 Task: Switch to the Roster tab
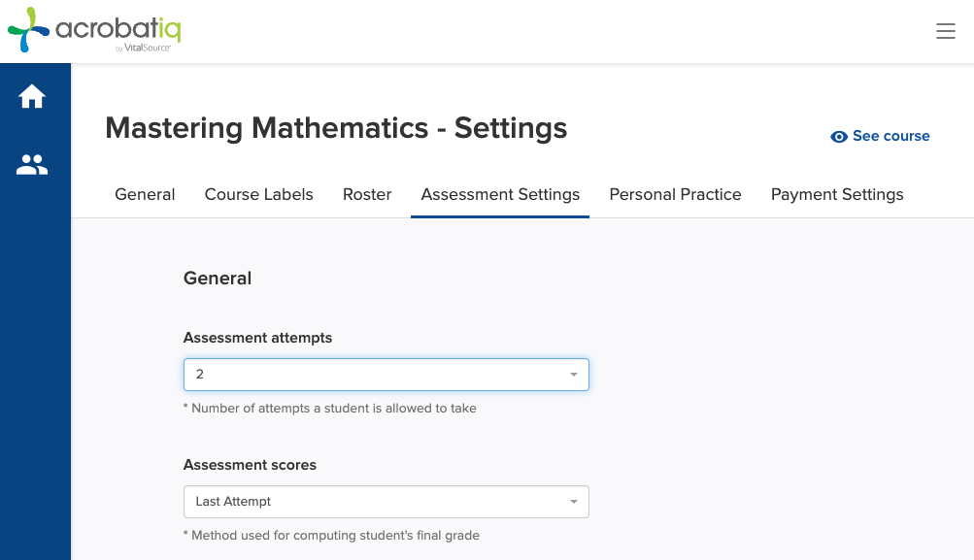pos(367,194)
